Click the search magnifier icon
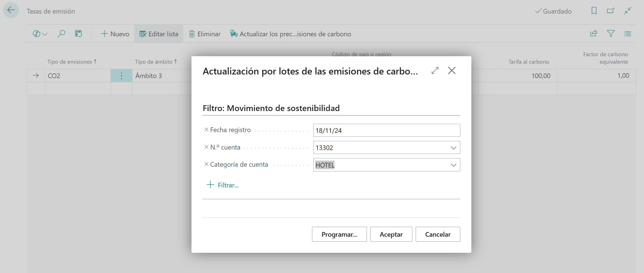The image size is (644, 273). coord(61,34)
